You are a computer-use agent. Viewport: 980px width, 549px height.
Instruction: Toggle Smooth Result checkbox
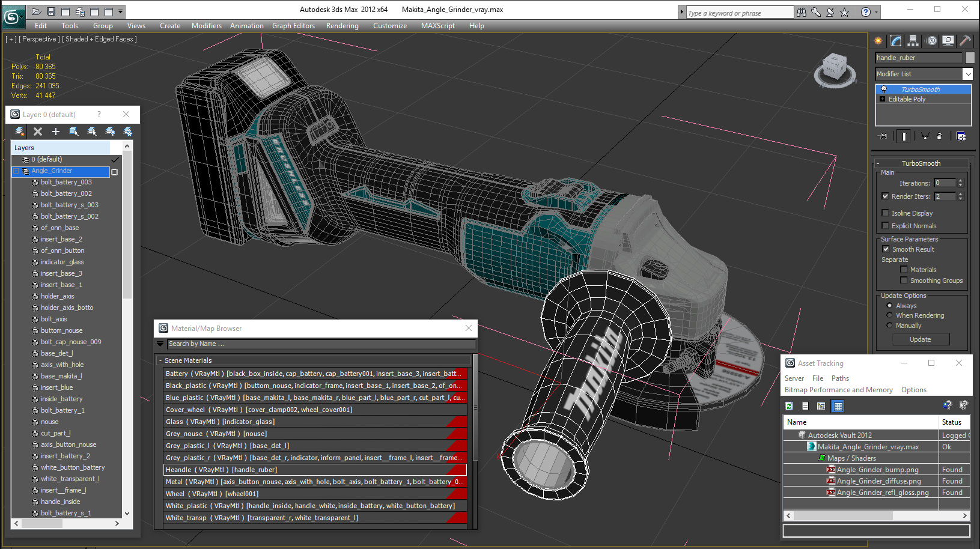886,249
